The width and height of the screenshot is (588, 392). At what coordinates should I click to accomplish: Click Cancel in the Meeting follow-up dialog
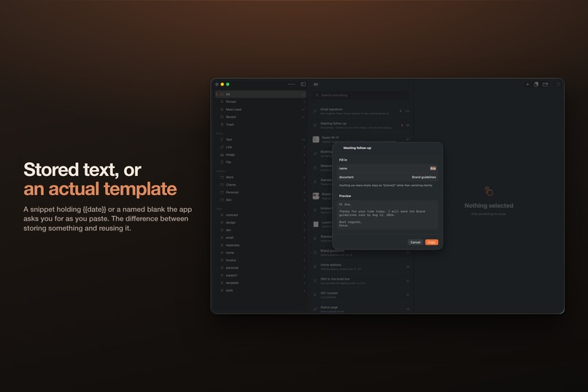pyautogui.click(x=415, y=242)
